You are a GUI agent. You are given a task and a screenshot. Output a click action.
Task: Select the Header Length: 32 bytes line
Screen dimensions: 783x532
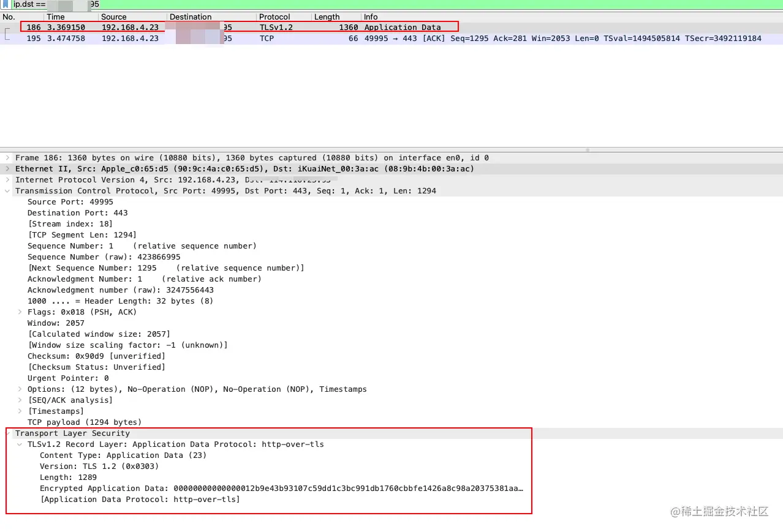coord(121,301)
